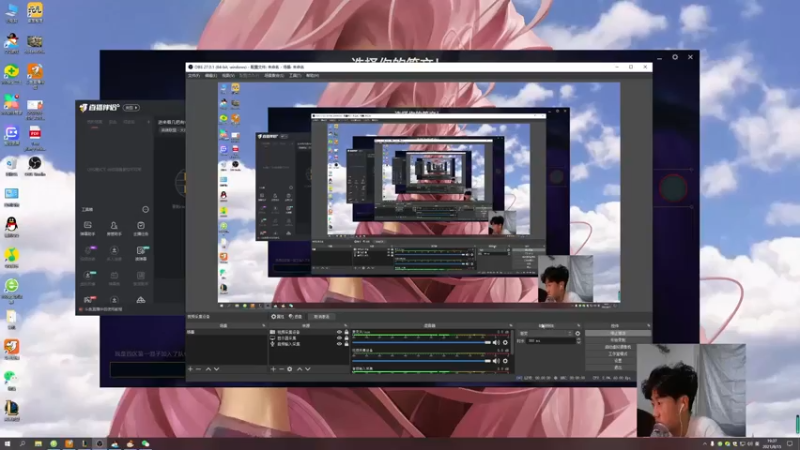The image size is (800, 450).
Task: Open second mixer channel gear settings
Action: 506,361
